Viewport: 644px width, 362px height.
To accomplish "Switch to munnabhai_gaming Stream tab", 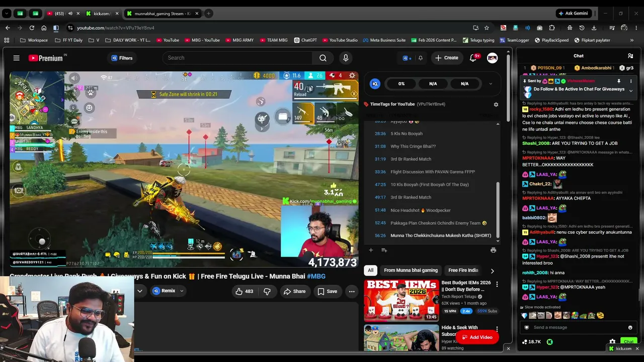I will 163,14.
